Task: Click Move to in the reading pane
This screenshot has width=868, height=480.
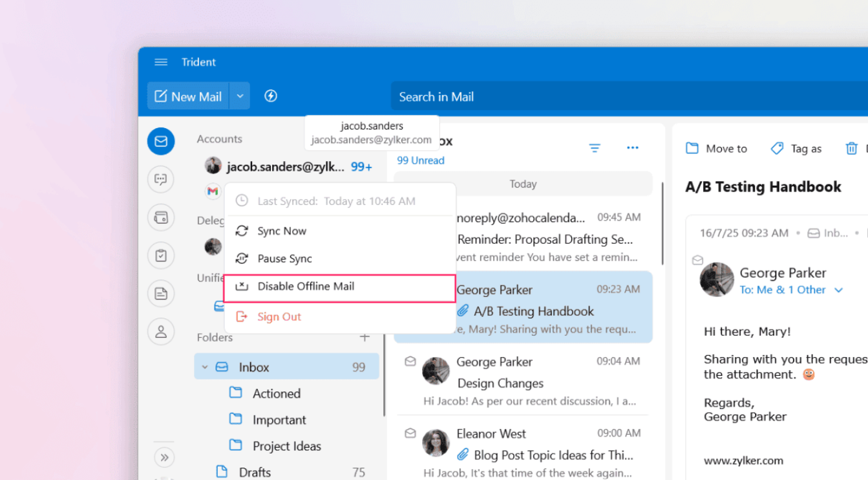Action: [716, 149]
